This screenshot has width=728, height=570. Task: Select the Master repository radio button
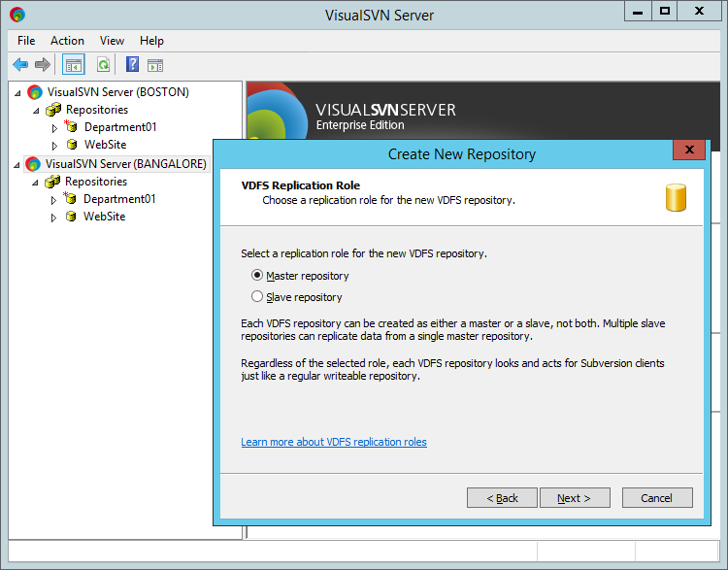point(257,275)
